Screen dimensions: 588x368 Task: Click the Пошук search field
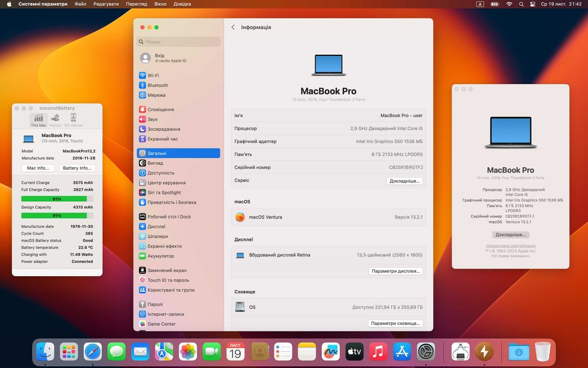[x=179, y=42]
